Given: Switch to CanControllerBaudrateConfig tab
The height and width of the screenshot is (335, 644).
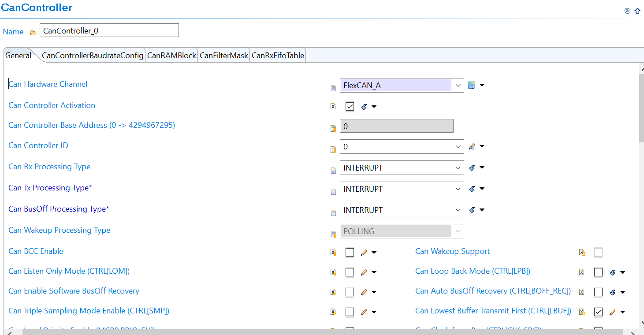Looking at the screenshot, I should (93, 56).
